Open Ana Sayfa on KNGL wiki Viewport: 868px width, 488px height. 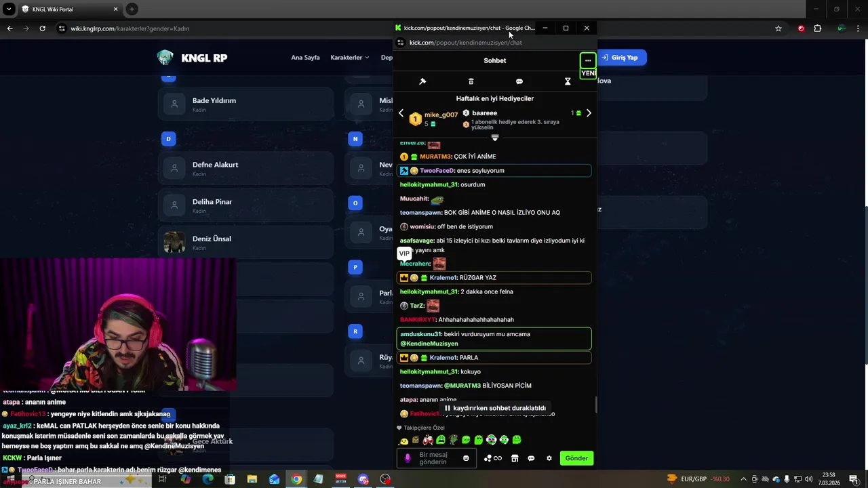[x=305, y=58]
